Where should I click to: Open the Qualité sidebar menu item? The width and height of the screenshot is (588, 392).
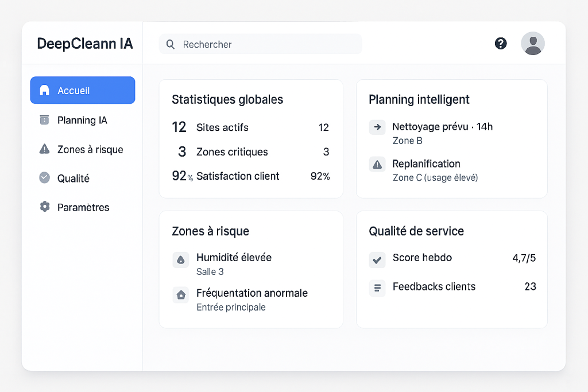point(73,178)
